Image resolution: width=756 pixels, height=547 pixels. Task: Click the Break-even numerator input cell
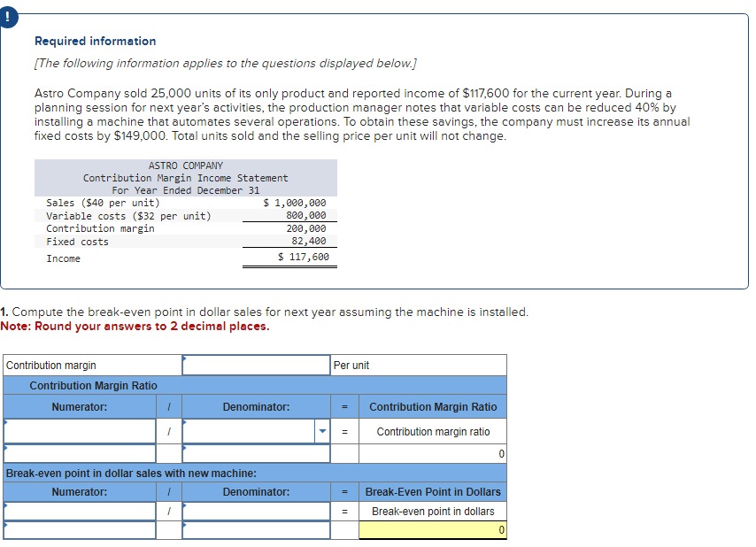coord(78,511)
